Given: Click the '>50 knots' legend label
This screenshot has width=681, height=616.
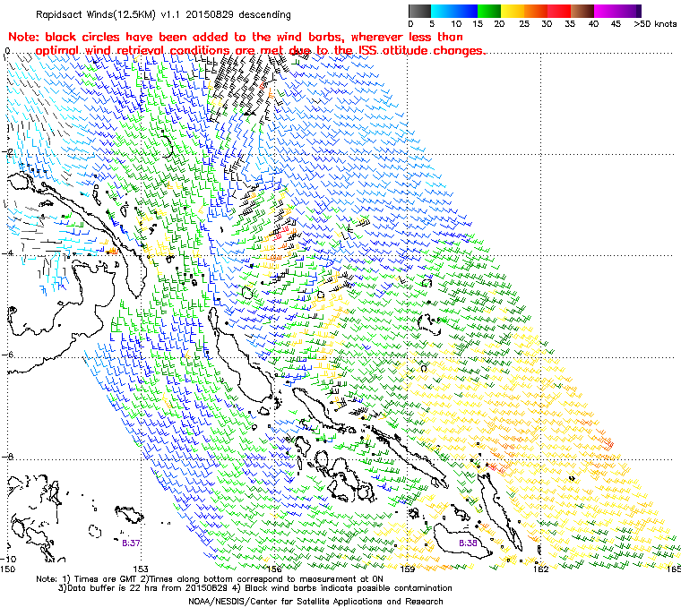Looking at the screenshot, I should click(655, 24).
